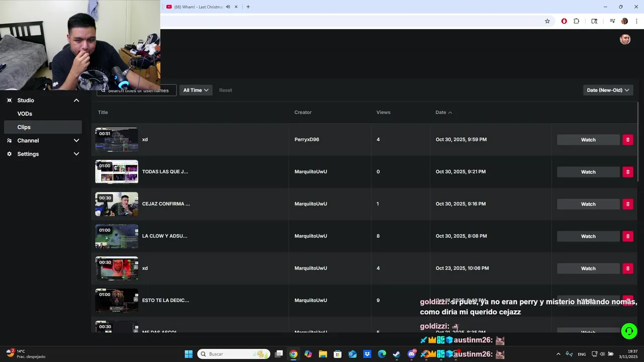Click the Channel sidebar icon

[9, 140]
